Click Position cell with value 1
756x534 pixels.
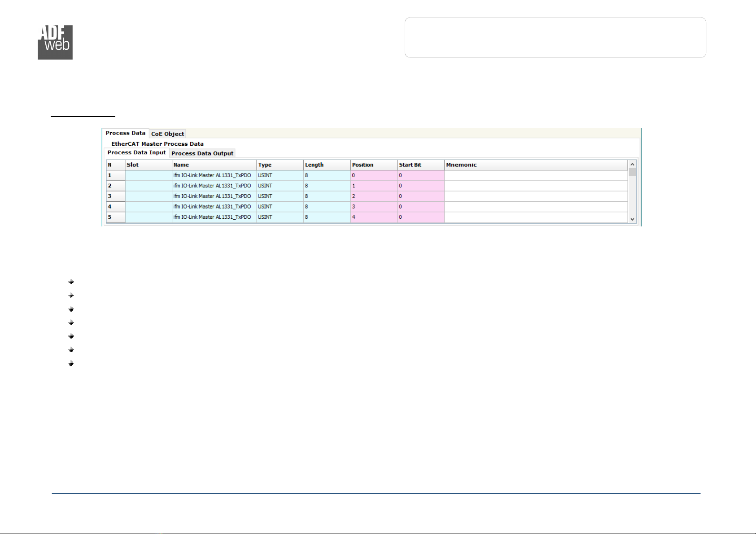tap(374, 186)
